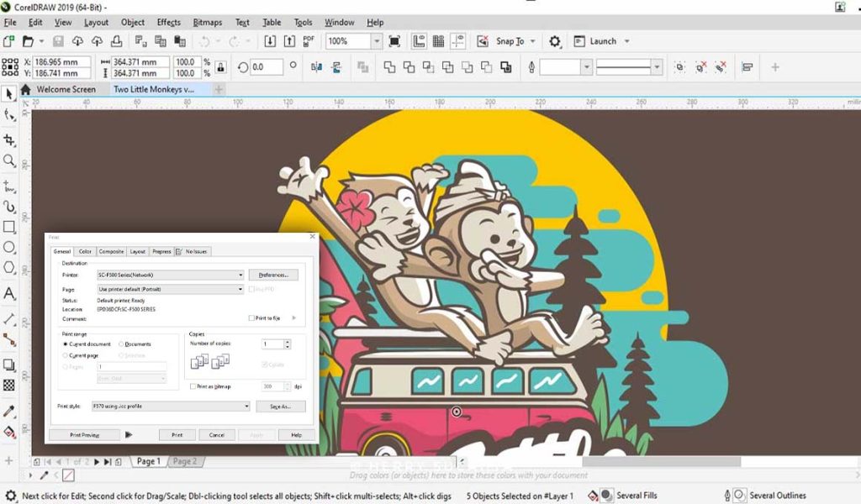Select the Interactive Fill tool

[x=8, y=432]
